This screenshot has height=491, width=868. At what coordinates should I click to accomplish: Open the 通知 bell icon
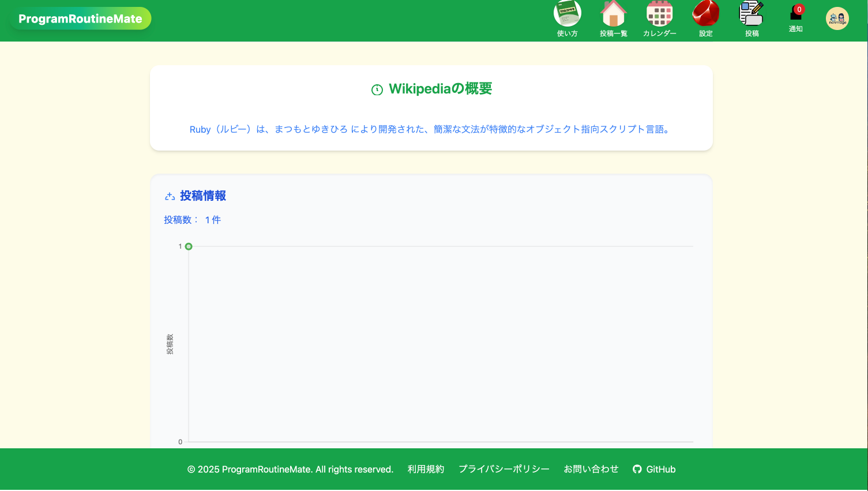pyautogui.click(x=795, y=14)
